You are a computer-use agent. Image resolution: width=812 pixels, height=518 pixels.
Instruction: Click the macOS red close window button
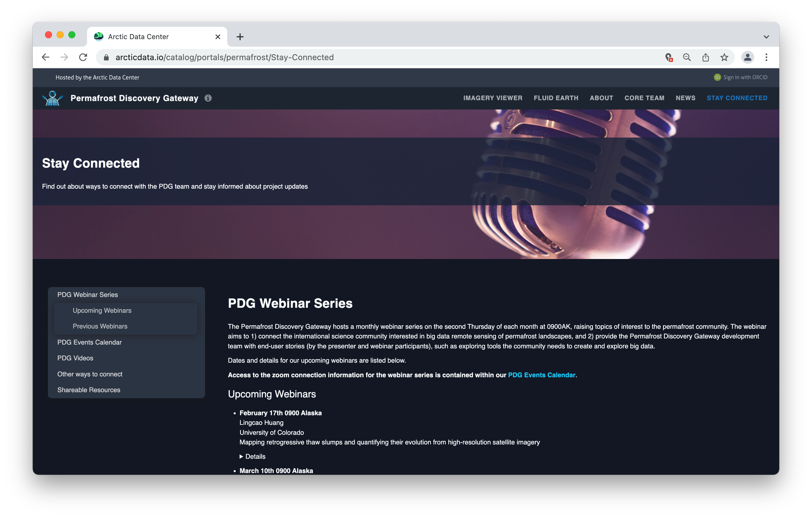[x=48, y=35]
